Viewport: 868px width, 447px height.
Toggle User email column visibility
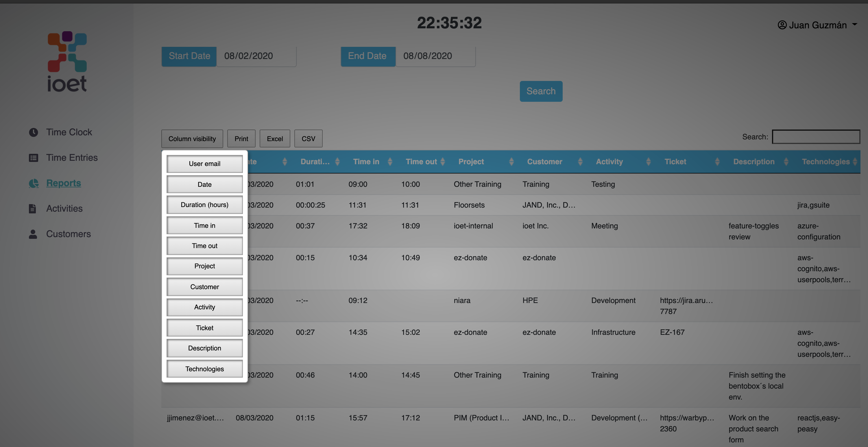pos(204,164)
